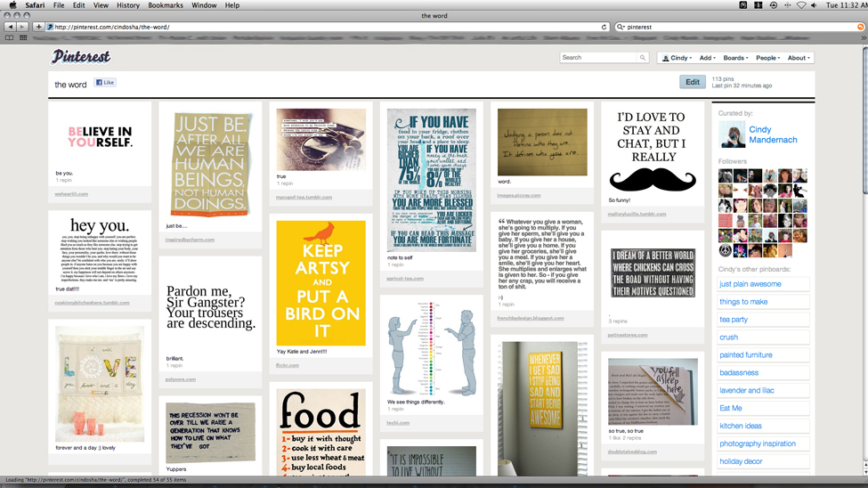Click the Google search magnifier in toolbar
The height and width of the screenshot is (488, 868).
tap(621, 27)
